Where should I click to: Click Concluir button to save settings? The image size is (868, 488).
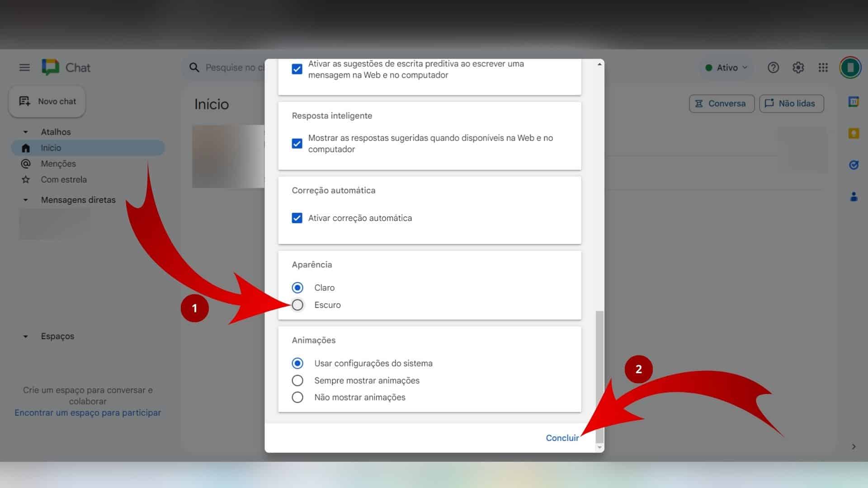562,437
